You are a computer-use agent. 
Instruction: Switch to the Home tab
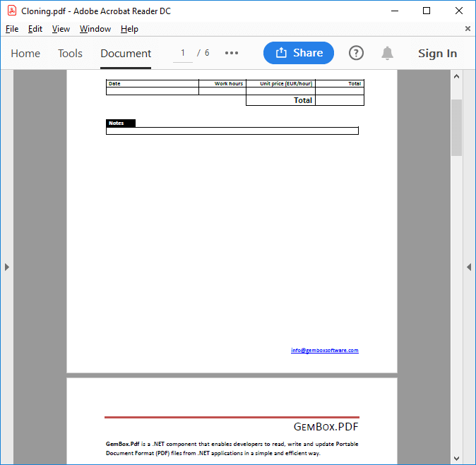(25, 54)
